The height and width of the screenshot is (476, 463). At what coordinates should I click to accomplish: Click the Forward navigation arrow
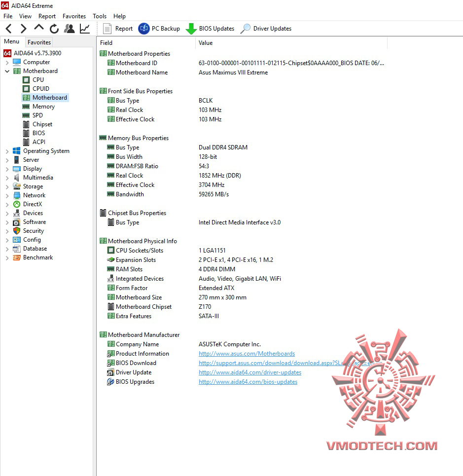(23, 29)
